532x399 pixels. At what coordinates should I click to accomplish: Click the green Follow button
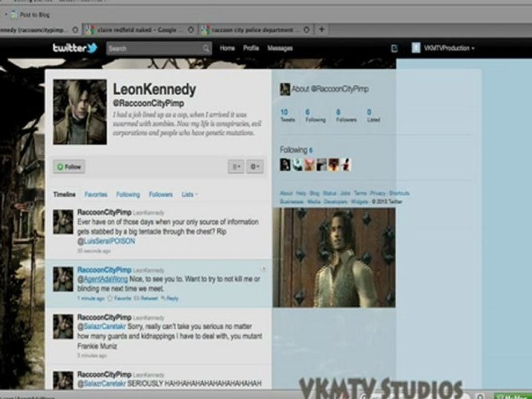(69, 167)
